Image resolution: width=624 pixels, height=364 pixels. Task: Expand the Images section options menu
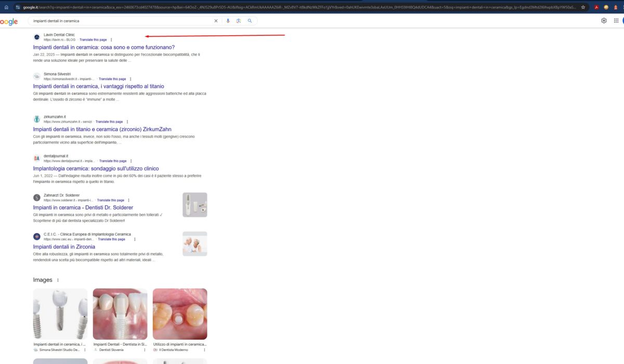[58, 280]
